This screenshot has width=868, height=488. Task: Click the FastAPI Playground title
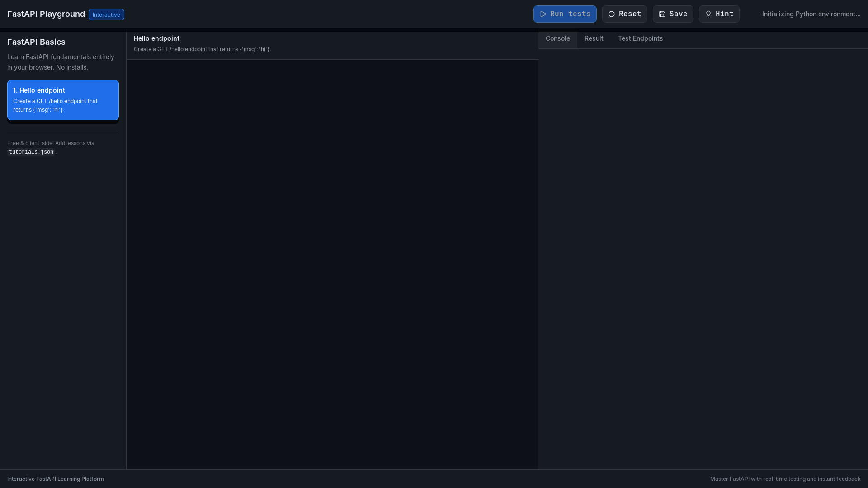[46, 14]
